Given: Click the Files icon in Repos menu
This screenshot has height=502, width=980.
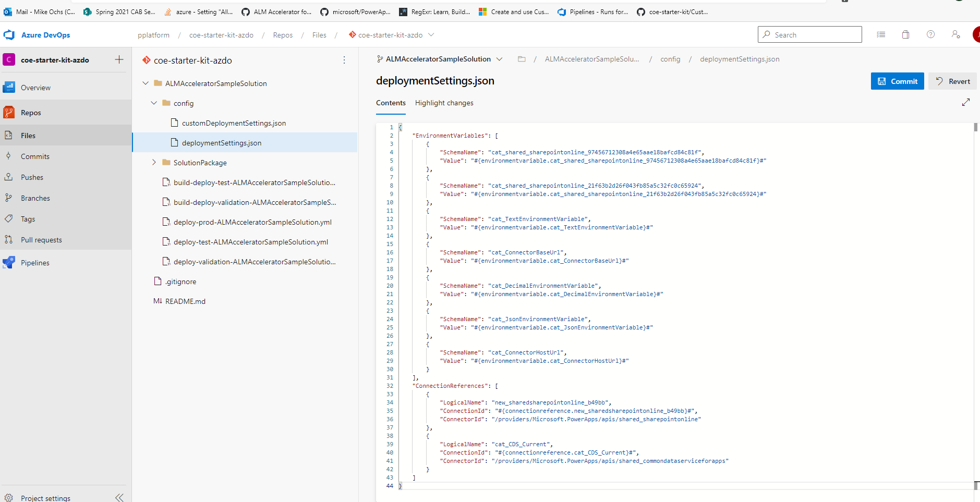Looking at the screenshot, I should click(8, 135).
